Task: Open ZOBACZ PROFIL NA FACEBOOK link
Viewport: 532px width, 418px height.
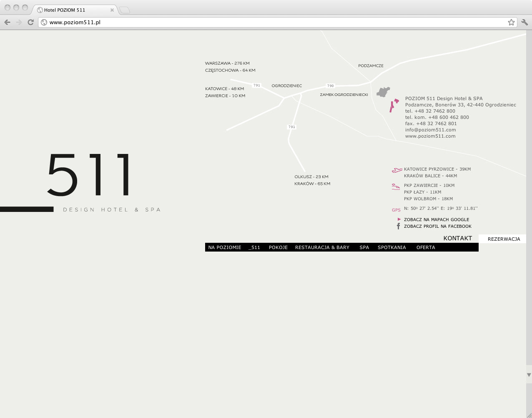Action: pyautogui.click(x=437, y=226)
